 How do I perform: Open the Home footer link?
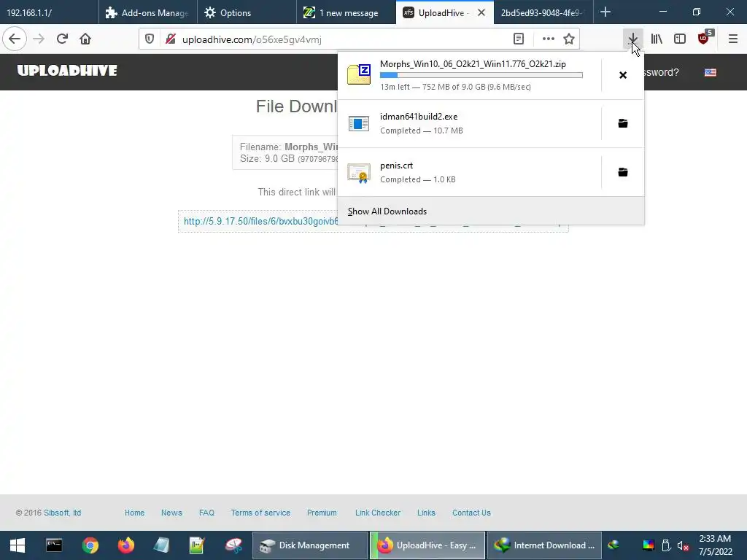[135, 513]
